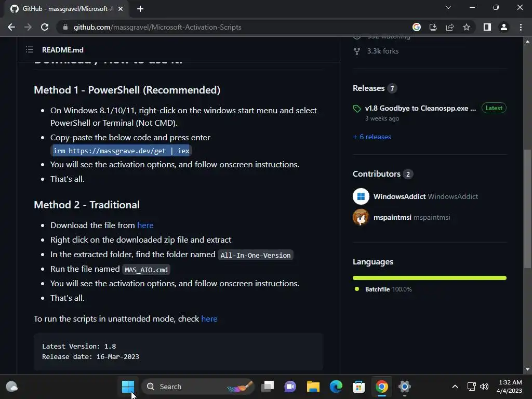Click the forward navigation arrow
The height and width of the screenshot is (399, 532).
[x=28, y=27]
